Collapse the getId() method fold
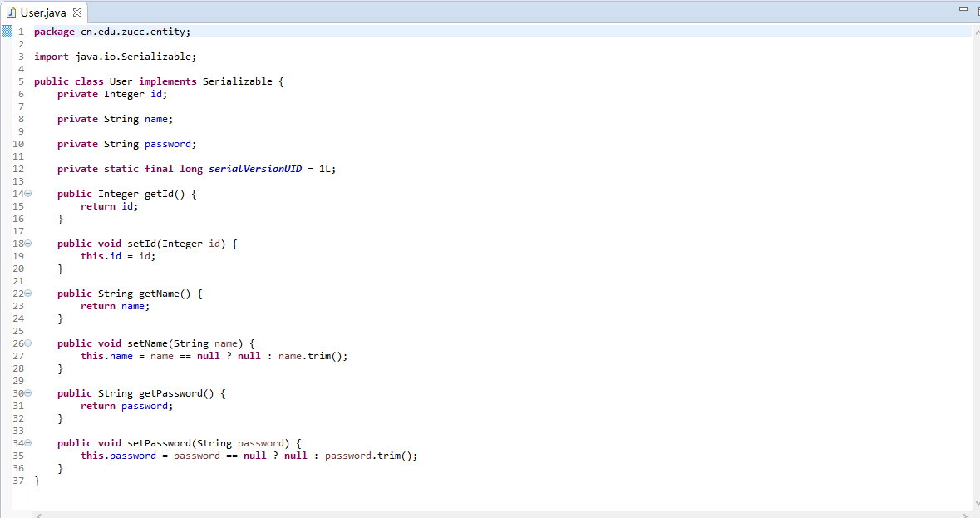Viewport: 980px width, 518px height. [x=28, y=194]
